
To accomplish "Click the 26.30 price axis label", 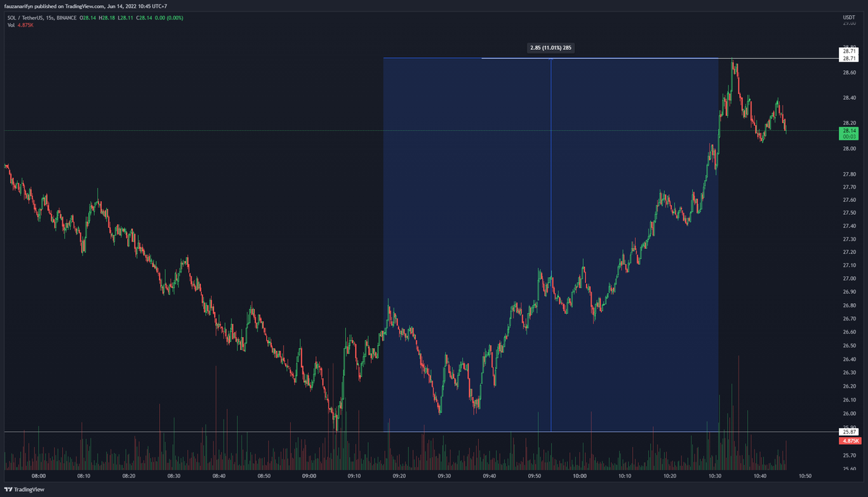I will [x=849, y=373].
